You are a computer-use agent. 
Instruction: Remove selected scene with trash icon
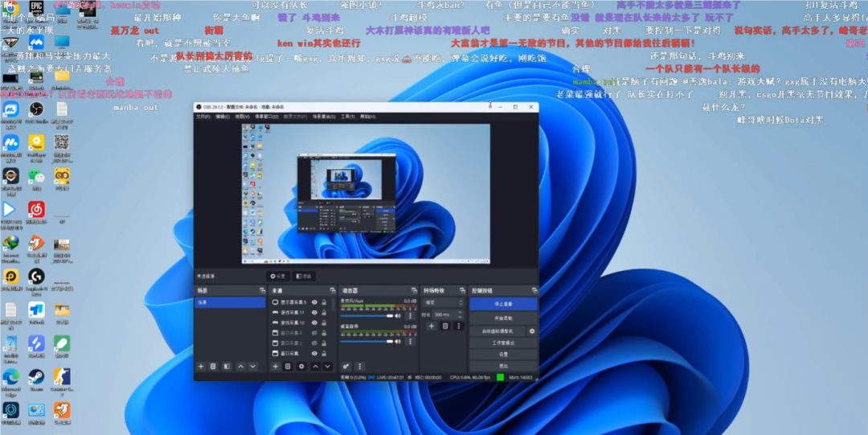pos(213,367)
